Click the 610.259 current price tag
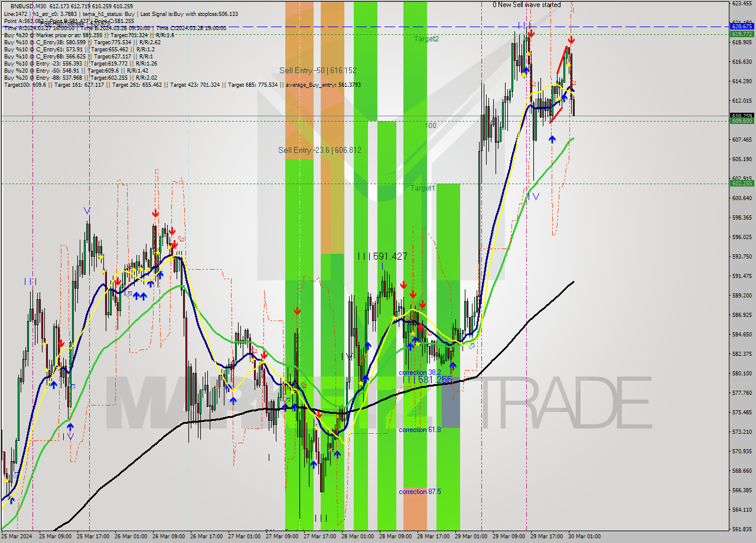 tap(742, 116)
